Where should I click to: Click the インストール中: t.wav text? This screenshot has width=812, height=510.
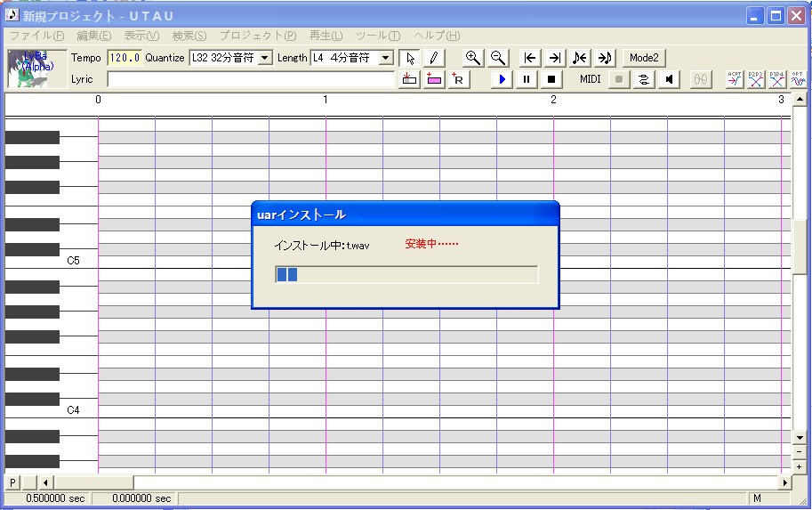coord(322,245)
